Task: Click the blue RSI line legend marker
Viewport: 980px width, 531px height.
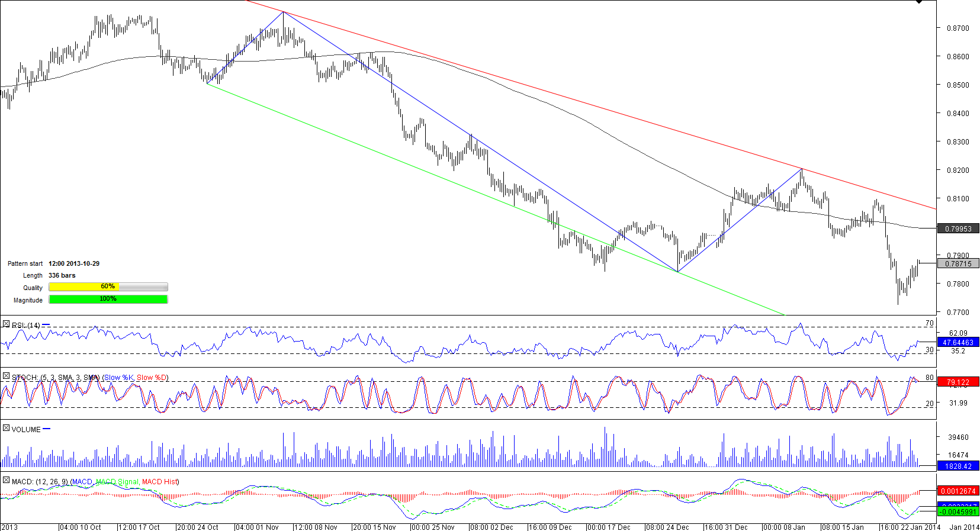Action: [x=46, y=325]
